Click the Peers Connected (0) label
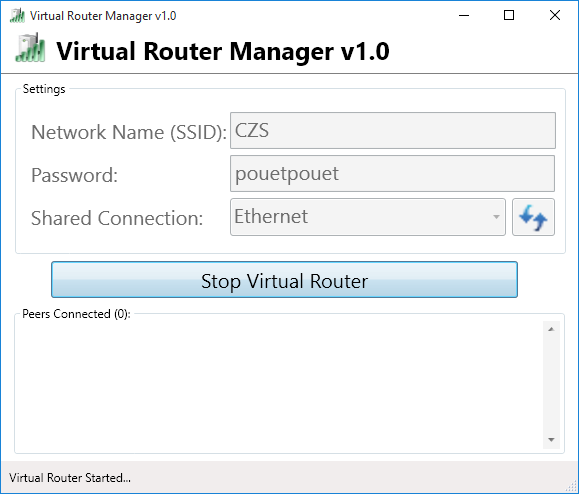 click(76, 314)
